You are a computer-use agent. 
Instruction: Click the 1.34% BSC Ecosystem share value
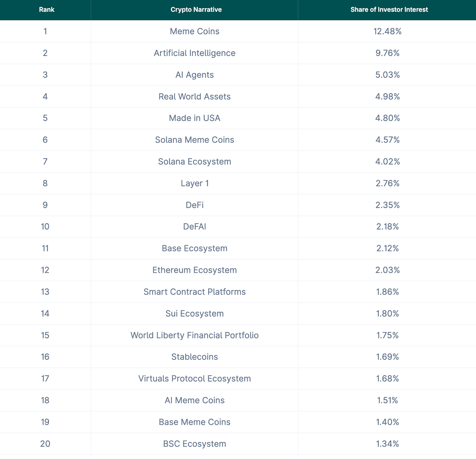tap(387, 444)
